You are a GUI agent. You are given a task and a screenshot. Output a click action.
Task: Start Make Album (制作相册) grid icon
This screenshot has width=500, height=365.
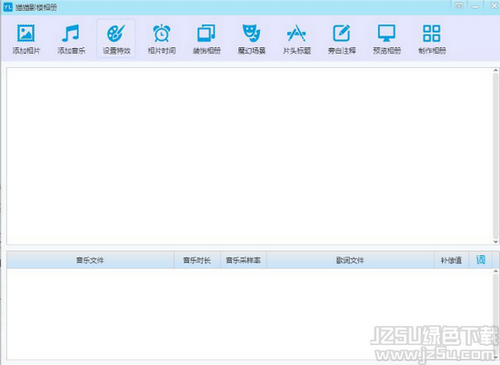[432, 33]
